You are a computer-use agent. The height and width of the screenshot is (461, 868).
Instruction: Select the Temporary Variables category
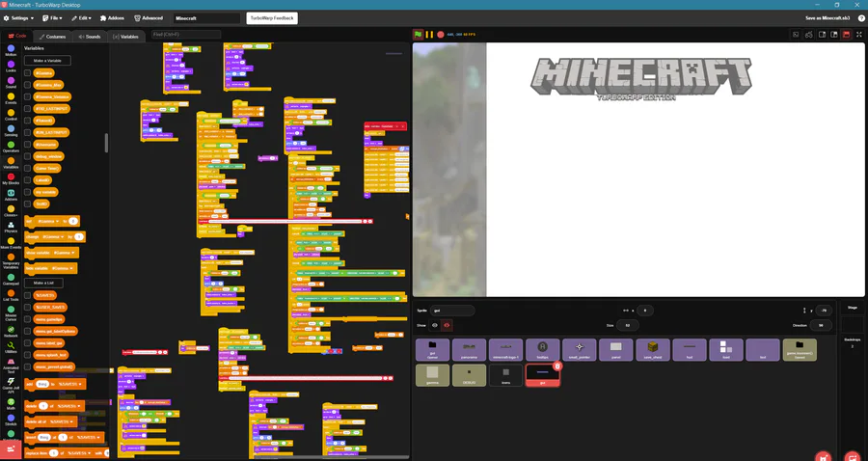point(11,261)
